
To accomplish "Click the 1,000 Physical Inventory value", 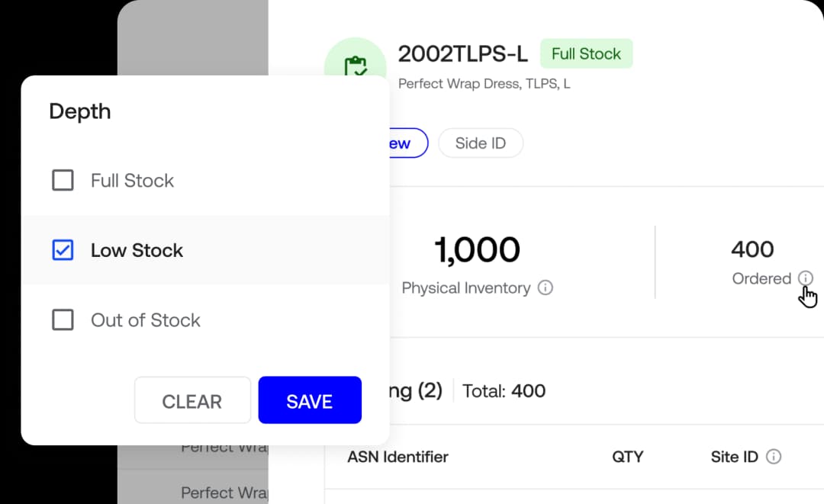I will click(x=477, y=249).
